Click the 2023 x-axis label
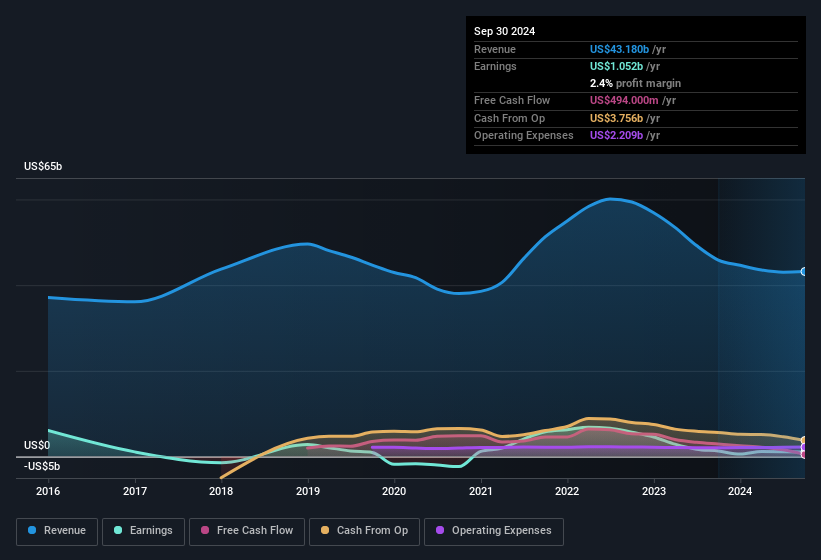The image size is (821, 560). (654, 491)
